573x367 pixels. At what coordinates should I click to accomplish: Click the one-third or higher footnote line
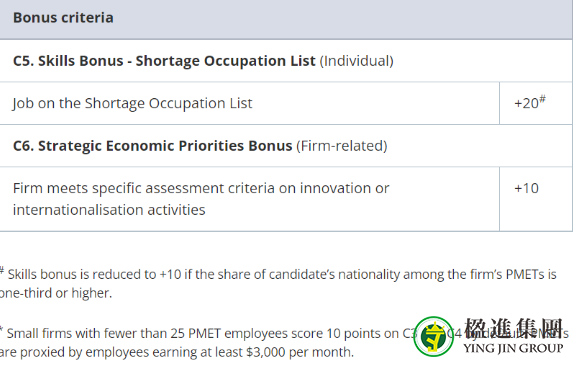[x=56, y=293]
